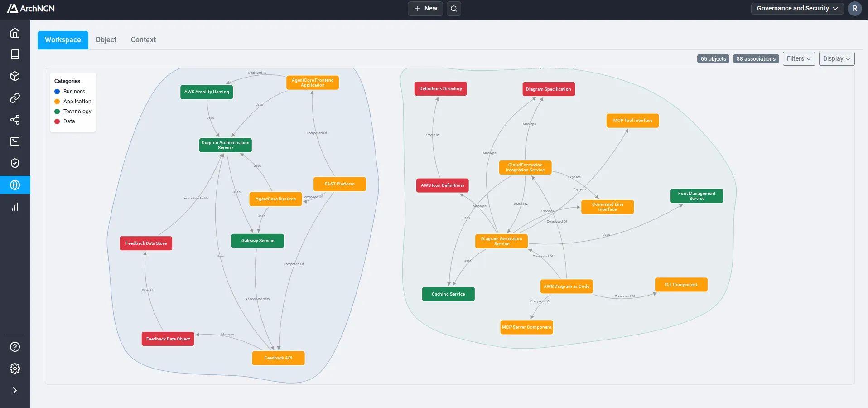Select the Command Line Interface node
Viewport: 868px width, 408px height.
tap(608, 207)
